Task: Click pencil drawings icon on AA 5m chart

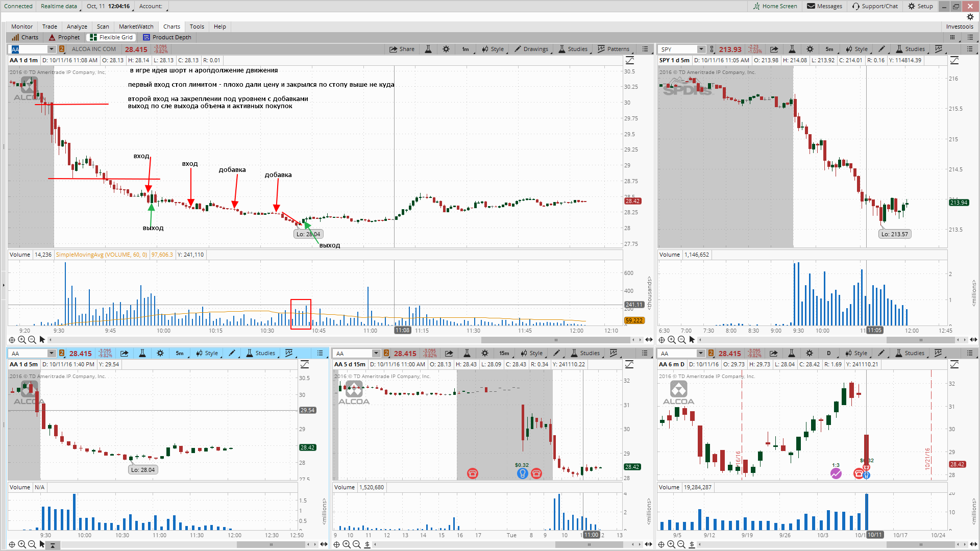Action: point(232,353)
